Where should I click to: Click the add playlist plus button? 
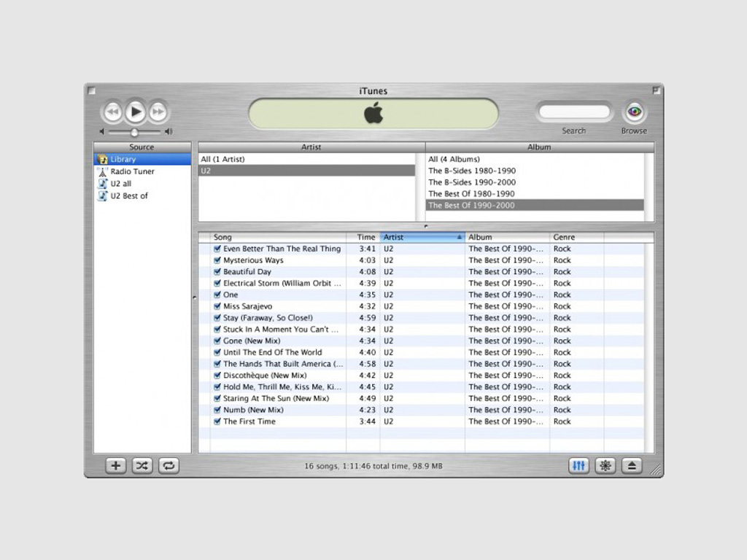pos(116,466)
